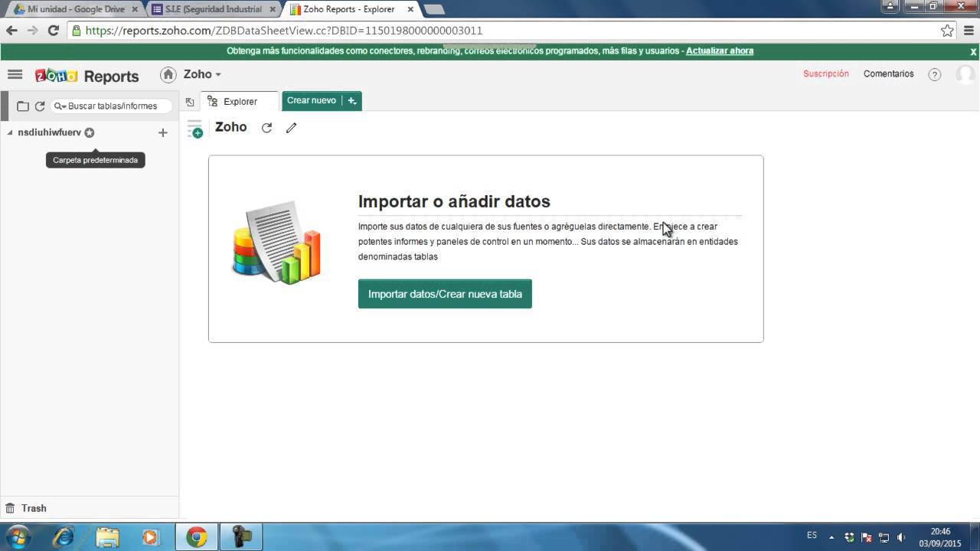Collapse the nsdiuhiwfuerv folder

[x=10, y=132]
